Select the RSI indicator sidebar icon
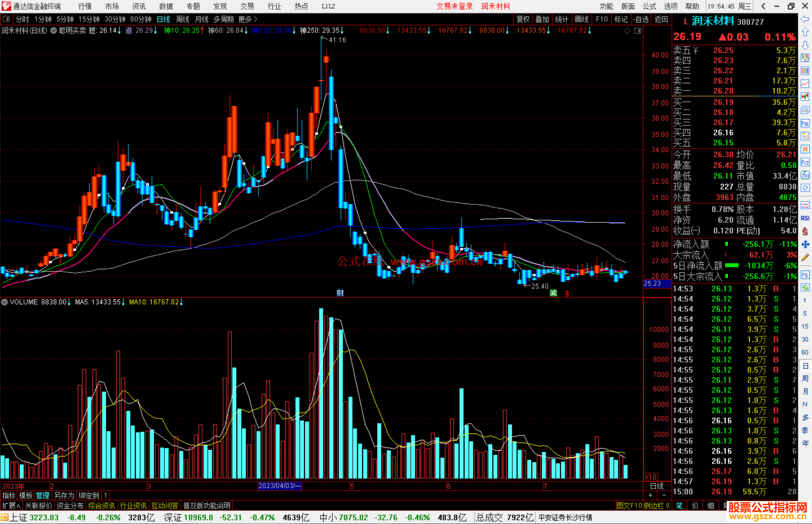 pos(805,218)
